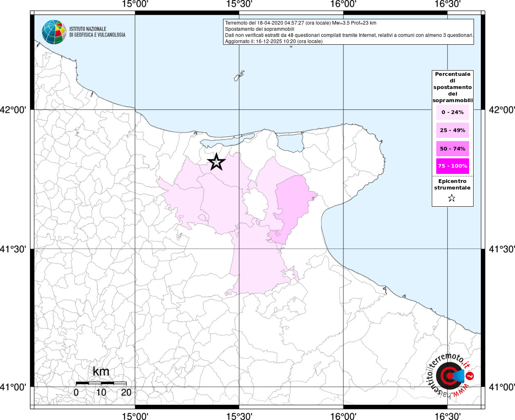Click the Istituto Nazionale di Geofisica text
This screenshot has height=420, width=515.
tap(97, 32)
